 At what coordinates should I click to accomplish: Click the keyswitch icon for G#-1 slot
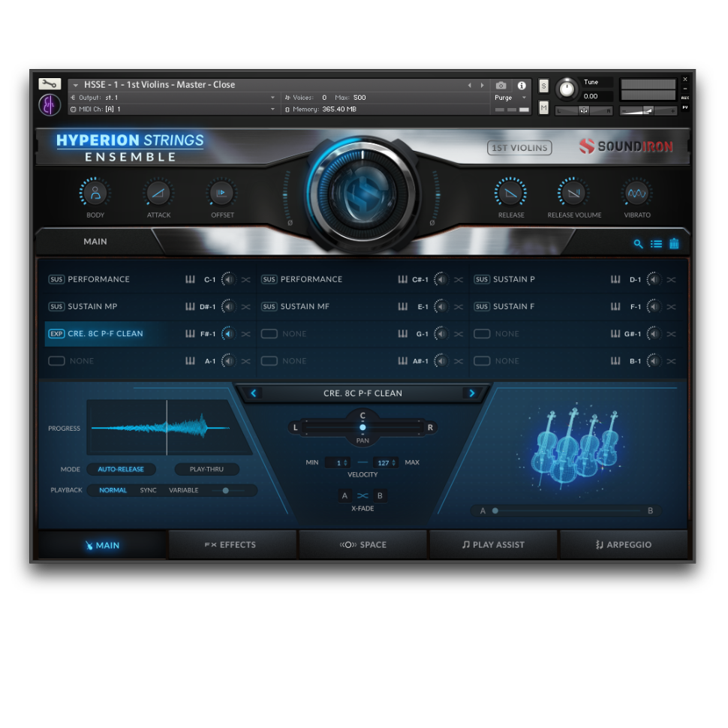click(x=615, y=333)
